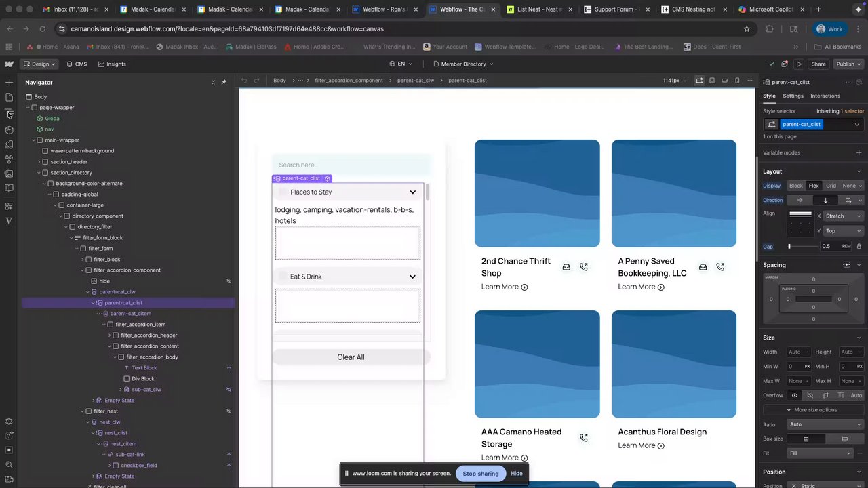Open the Add Elements panel
The image size is (868, 488).
coord(9,82)
